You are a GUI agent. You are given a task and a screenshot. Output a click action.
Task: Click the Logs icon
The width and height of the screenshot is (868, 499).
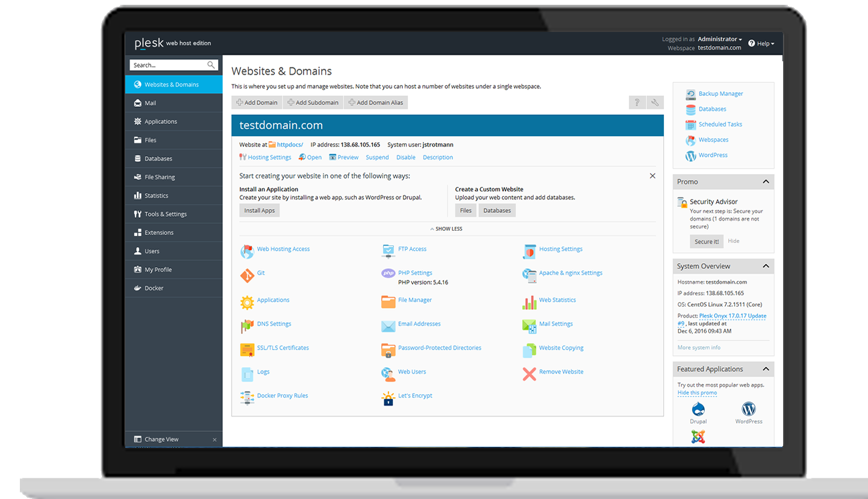[247, 374]
